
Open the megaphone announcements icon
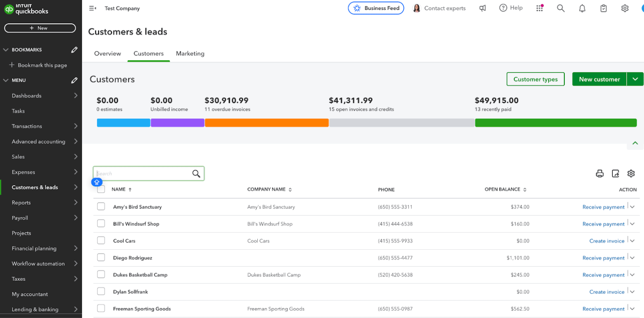pos(482,8)
